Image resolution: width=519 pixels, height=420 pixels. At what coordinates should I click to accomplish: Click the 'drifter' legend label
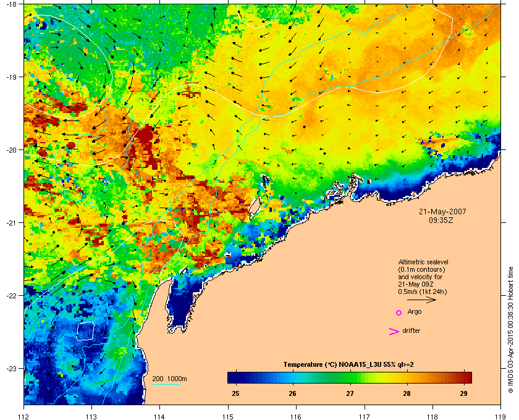pos(411,330)
